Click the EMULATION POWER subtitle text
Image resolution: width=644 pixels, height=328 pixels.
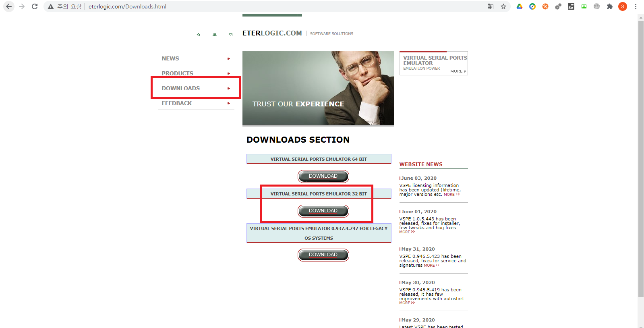pyautogui.click(x=422, y=69)
